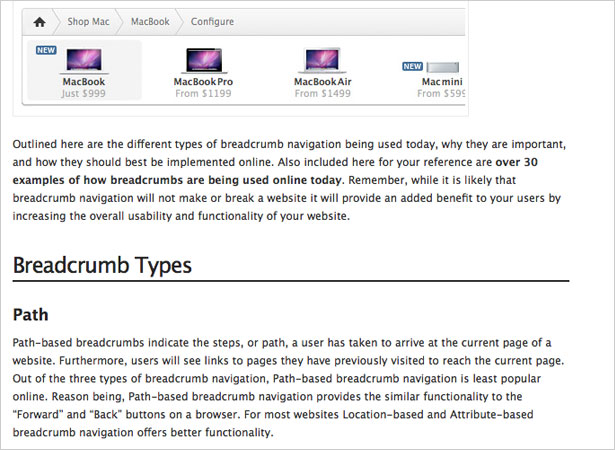
Task: Click the NEW badge beside Mac mini
Action: (412, 66)
